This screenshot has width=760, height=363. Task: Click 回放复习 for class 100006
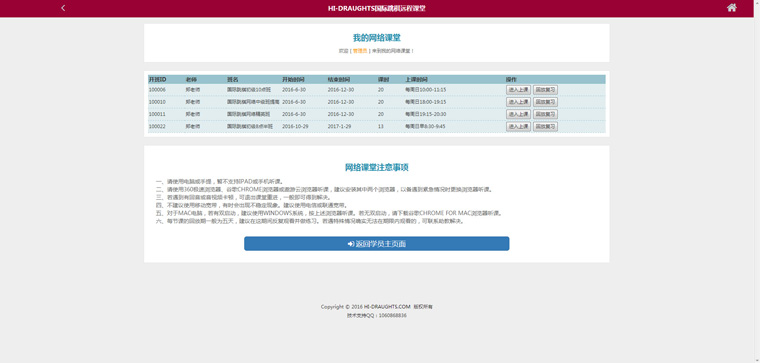pyautogui.click(x=545, y=90)
